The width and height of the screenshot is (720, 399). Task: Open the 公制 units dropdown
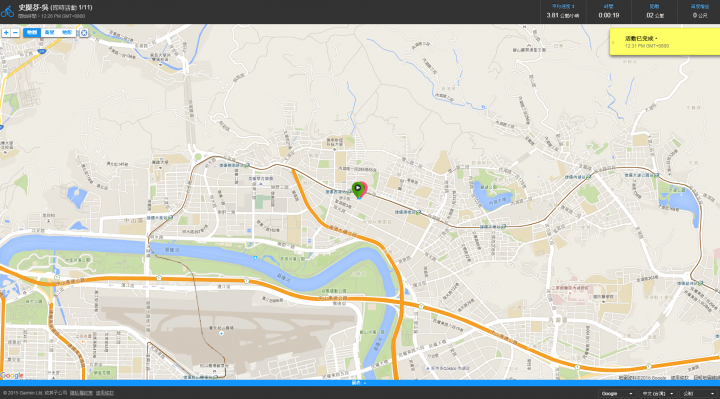(698, 393)
